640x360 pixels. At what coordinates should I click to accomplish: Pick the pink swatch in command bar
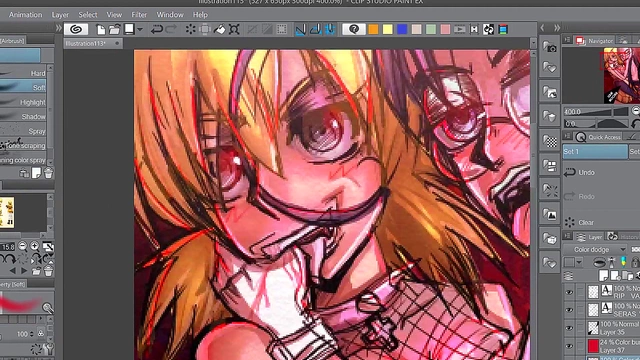[445, 29]
